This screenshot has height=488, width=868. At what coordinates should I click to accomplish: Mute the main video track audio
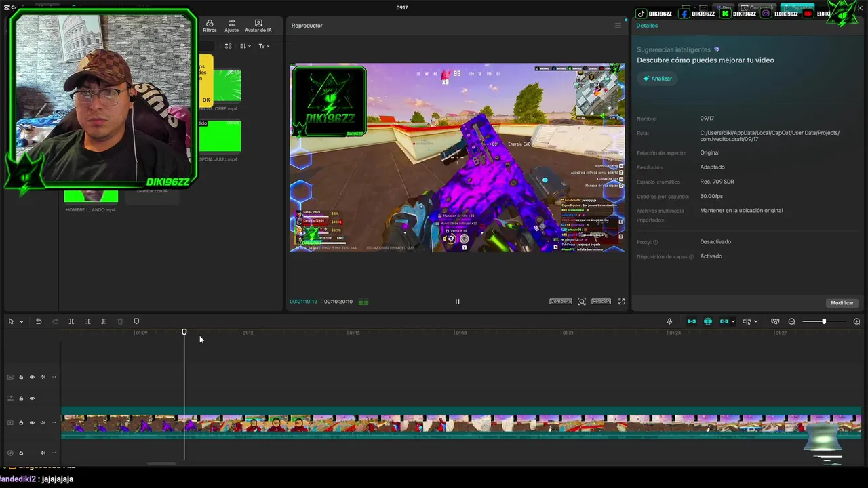point(43,422)
